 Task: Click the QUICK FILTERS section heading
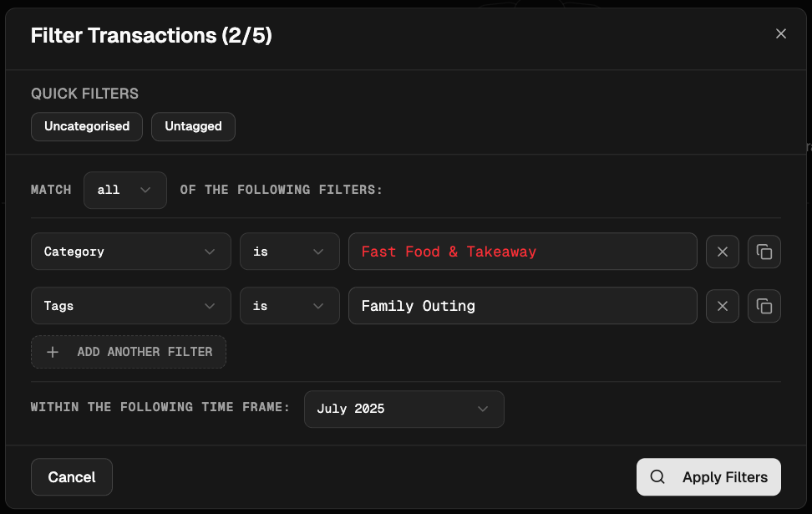84,94
